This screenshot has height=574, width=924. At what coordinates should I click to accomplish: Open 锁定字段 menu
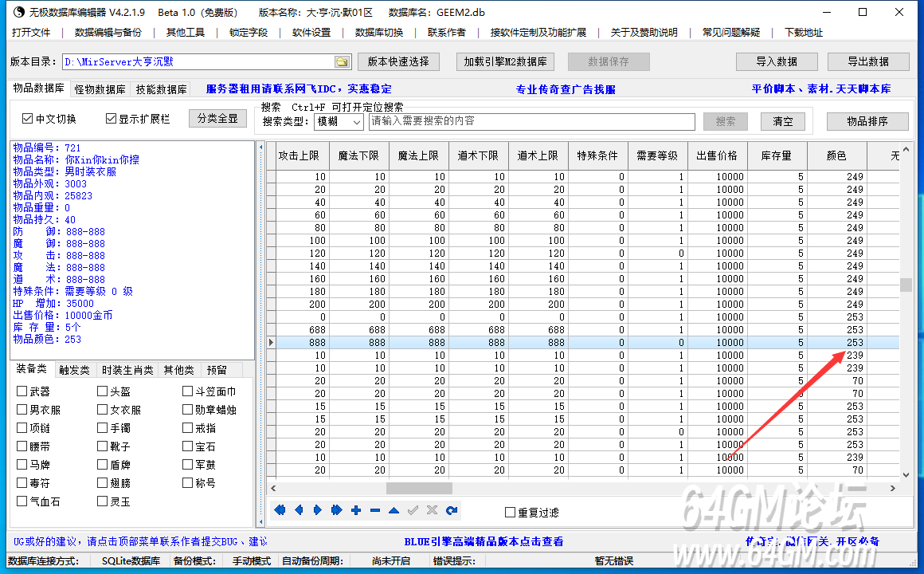point(249,33)
